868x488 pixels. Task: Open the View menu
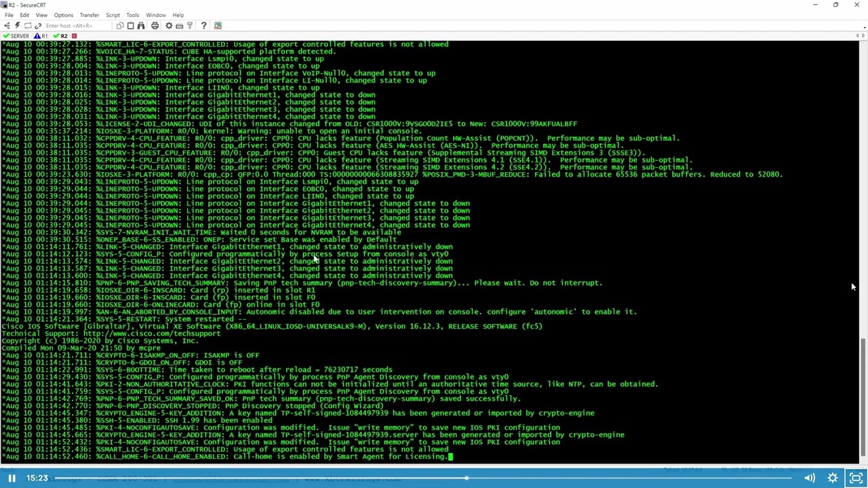(41, 15)
